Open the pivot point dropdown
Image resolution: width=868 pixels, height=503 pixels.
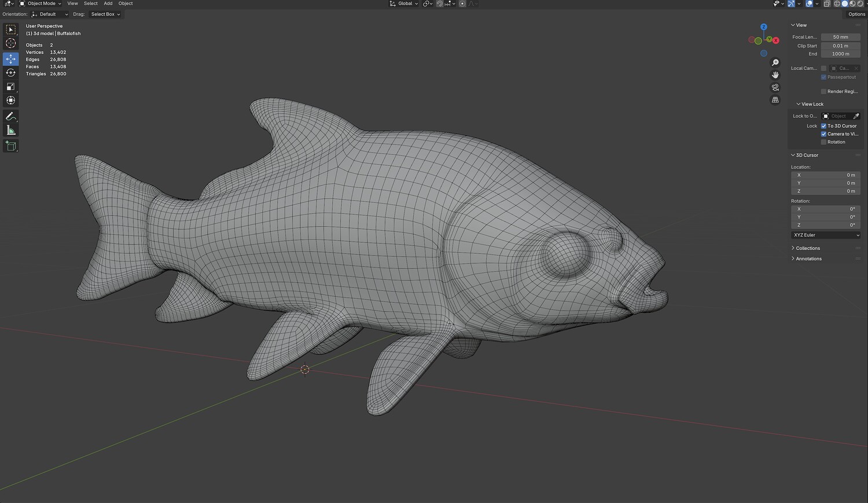428,3
